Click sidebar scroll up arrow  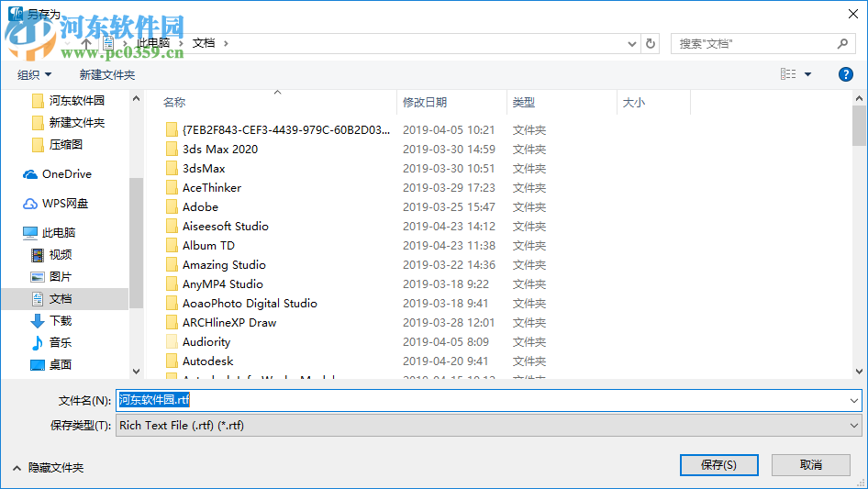point(136,98)
